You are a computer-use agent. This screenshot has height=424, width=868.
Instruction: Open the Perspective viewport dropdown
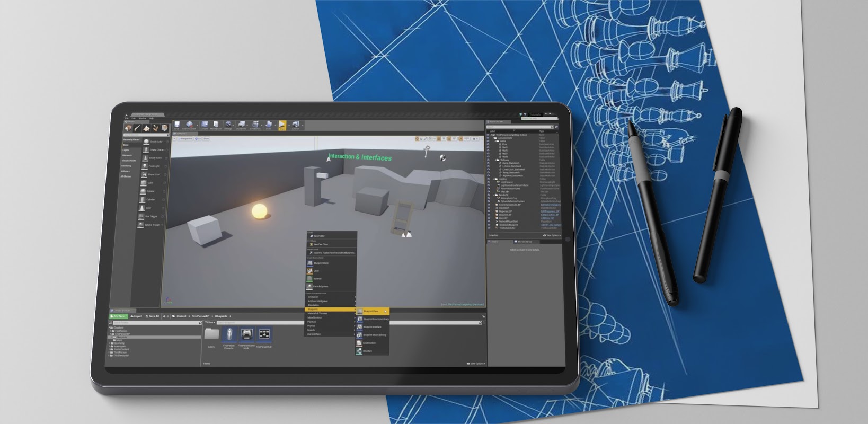[185, 139]
